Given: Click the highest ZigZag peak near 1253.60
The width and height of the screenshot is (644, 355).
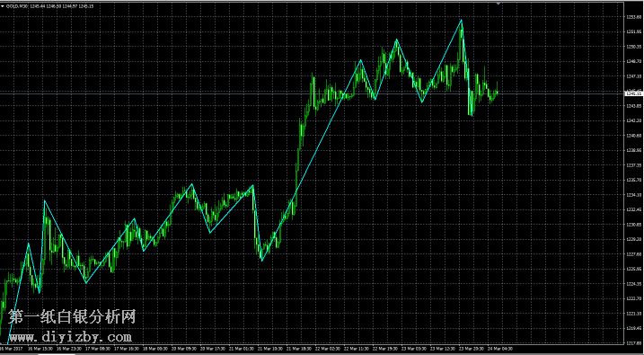Looking at the screenshot, I should click(x=462, y=20).
